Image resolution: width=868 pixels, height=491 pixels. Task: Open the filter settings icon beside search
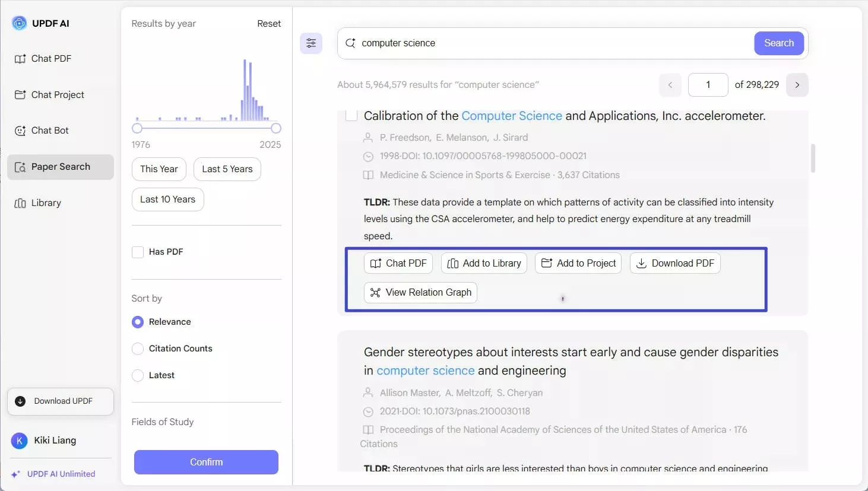[x=311, y=43]
